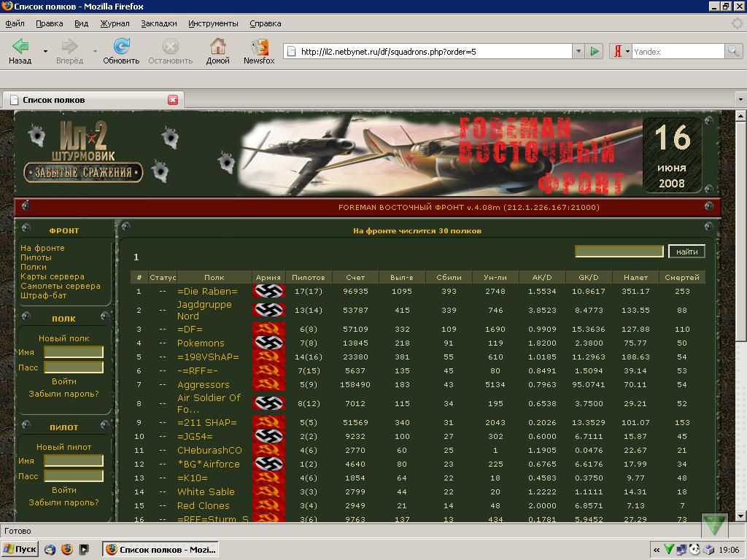Click the army flag in Jagdgruppe Nord row
The height and width of the screenshot is (560, 747).
point(268,310)
